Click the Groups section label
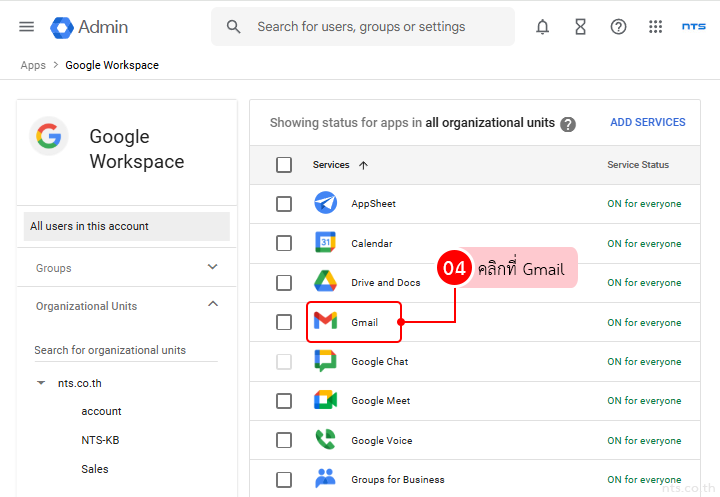This screenshot has width=720, height=497. tap(54, 268)
